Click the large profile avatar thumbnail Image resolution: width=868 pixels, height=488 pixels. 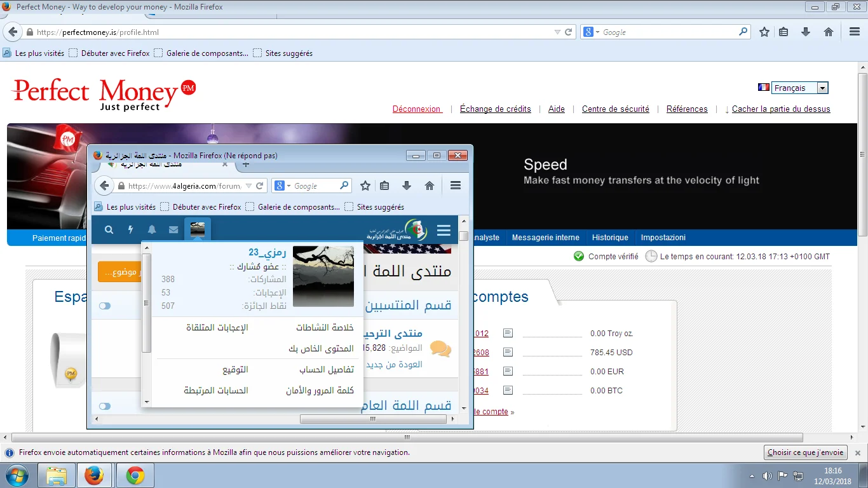coord(323,276)
